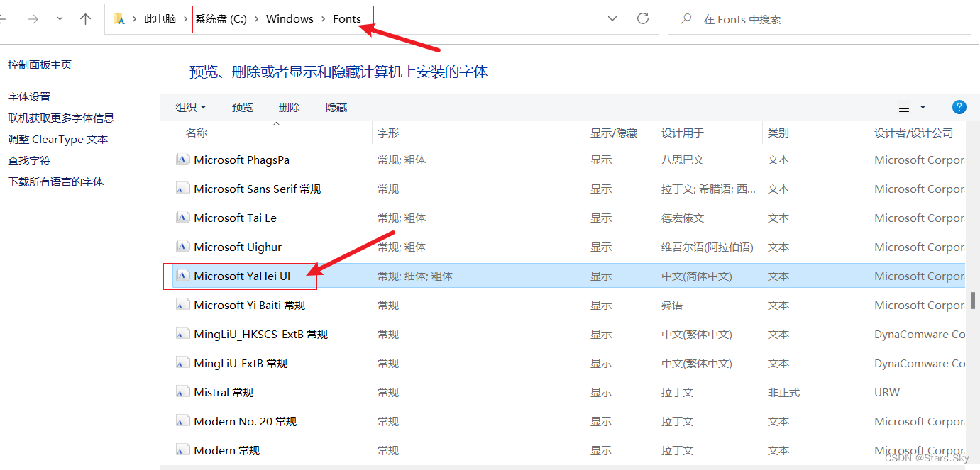The width and height of the screenshot is (980, 470).
Task: Sort by 设计者/设计公司 column header
Action: click(914, 133)
